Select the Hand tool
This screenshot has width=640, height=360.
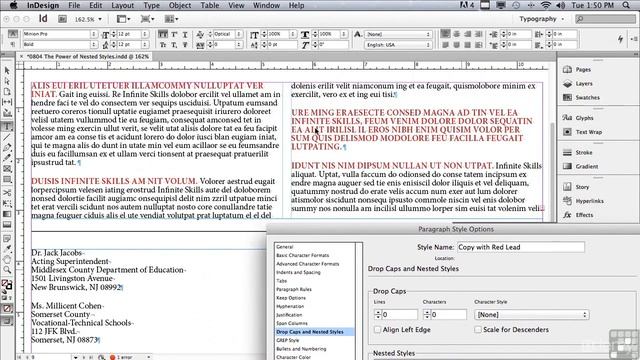tap(7, 260)
